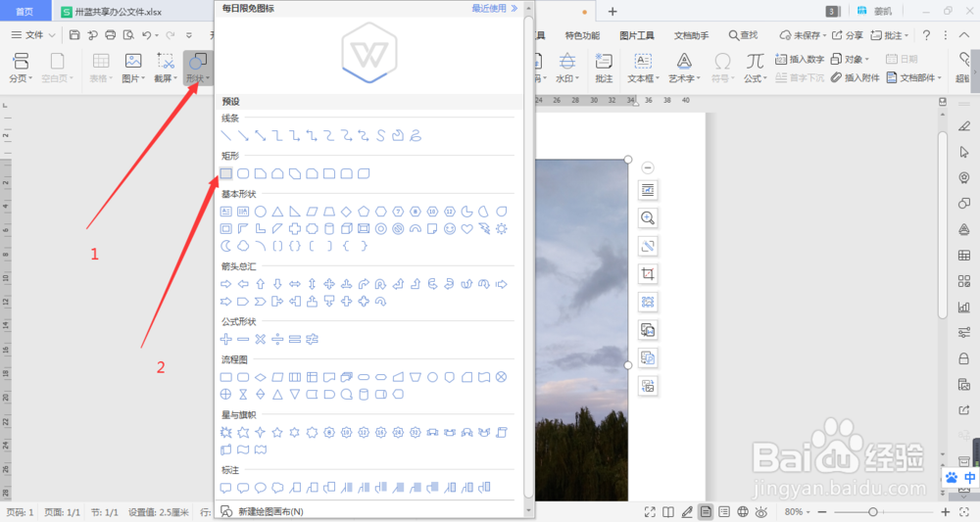Open the 形状 shapes dropdown
This screenshot has height=522, width=980.
[x=198, y=68]
